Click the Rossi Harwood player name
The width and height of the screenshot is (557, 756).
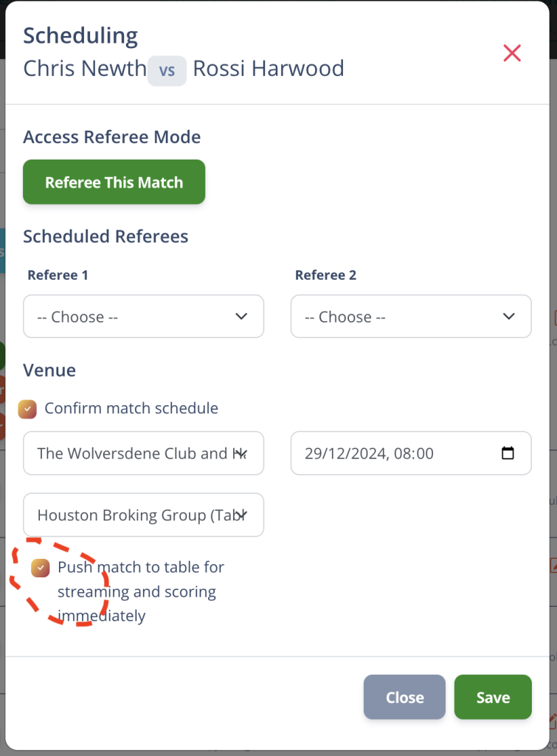(269, 69)
